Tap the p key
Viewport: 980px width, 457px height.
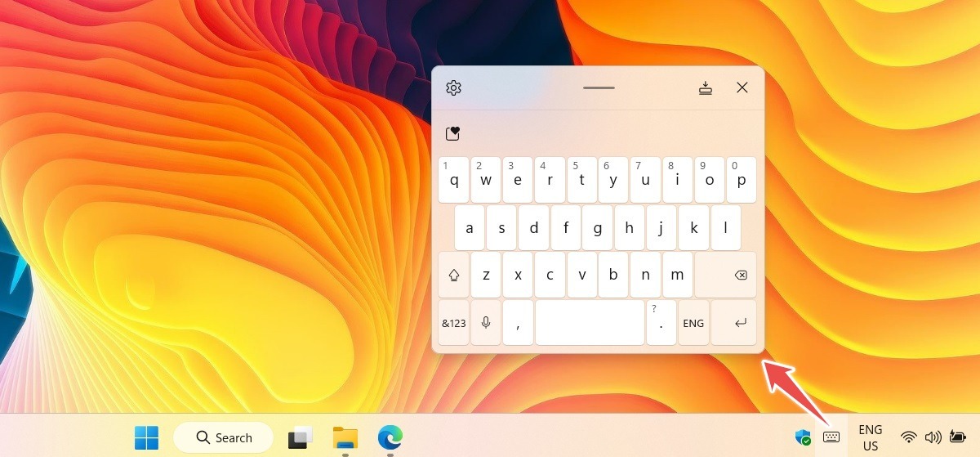[742, 180]
